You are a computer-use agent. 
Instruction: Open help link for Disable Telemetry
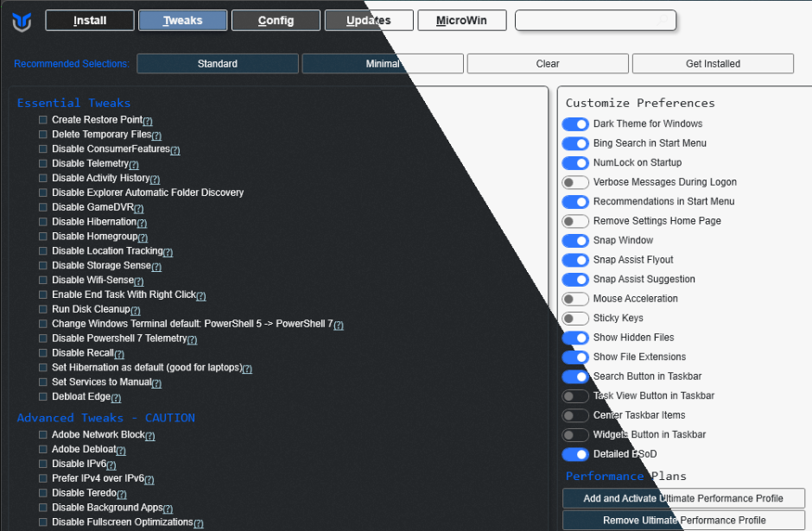coord(134,165)
